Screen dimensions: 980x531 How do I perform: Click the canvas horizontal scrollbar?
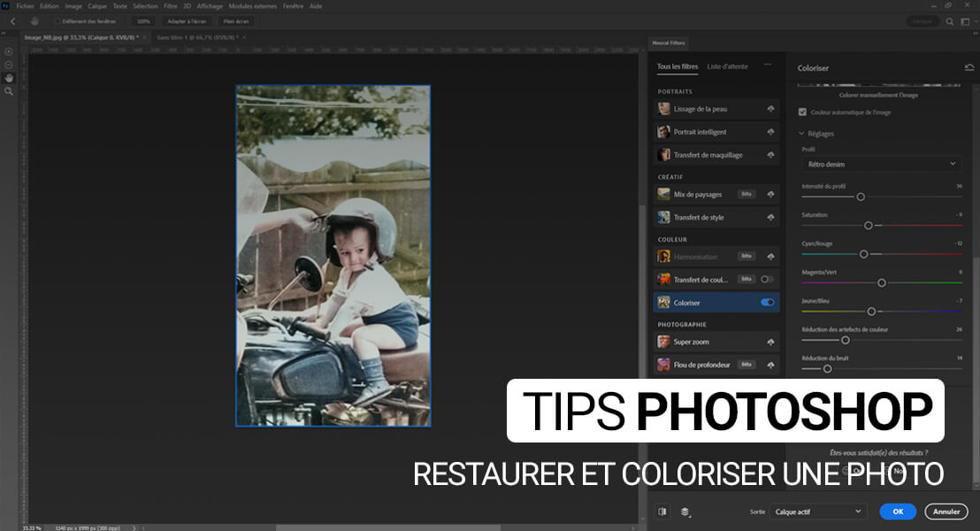pos(387,527)
